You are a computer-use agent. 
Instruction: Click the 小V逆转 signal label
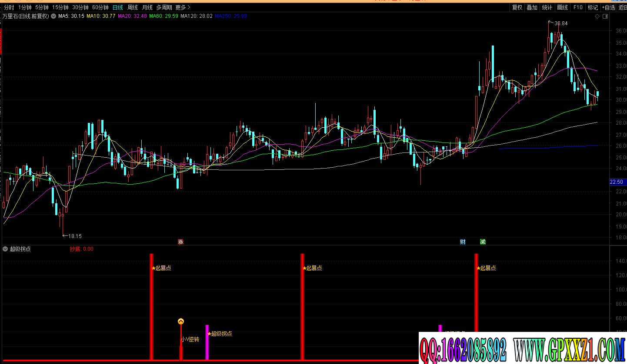coord(190,339)
